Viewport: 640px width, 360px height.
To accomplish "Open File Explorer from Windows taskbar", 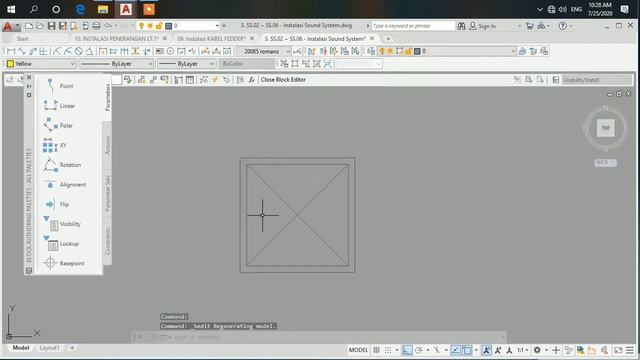I will click(102, 9).
